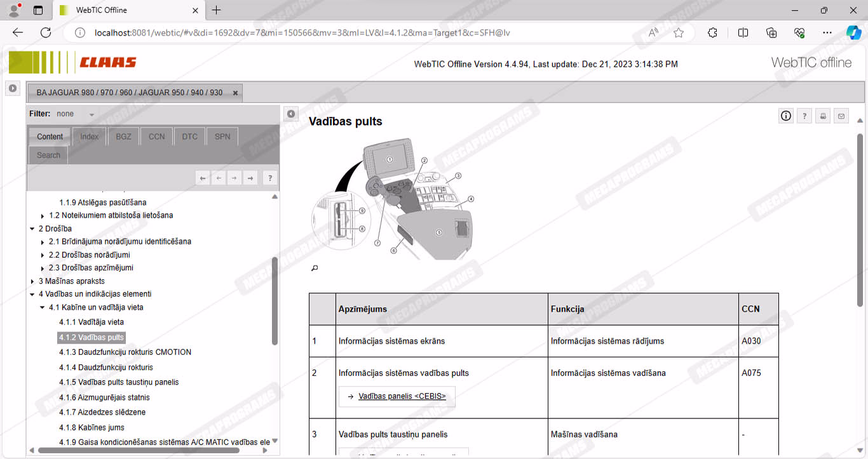
Task: Click the envelope email icon
Action: [841, 116]
